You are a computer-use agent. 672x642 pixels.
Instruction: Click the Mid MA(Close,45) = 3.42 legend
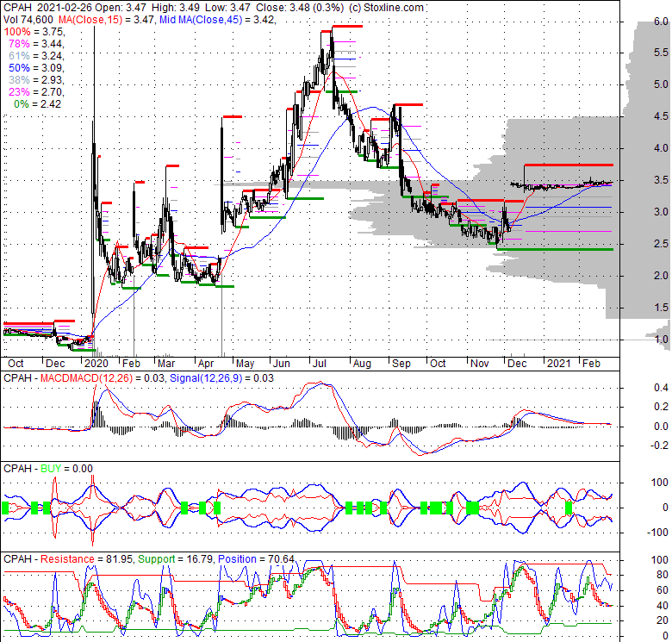click(217, 20)
